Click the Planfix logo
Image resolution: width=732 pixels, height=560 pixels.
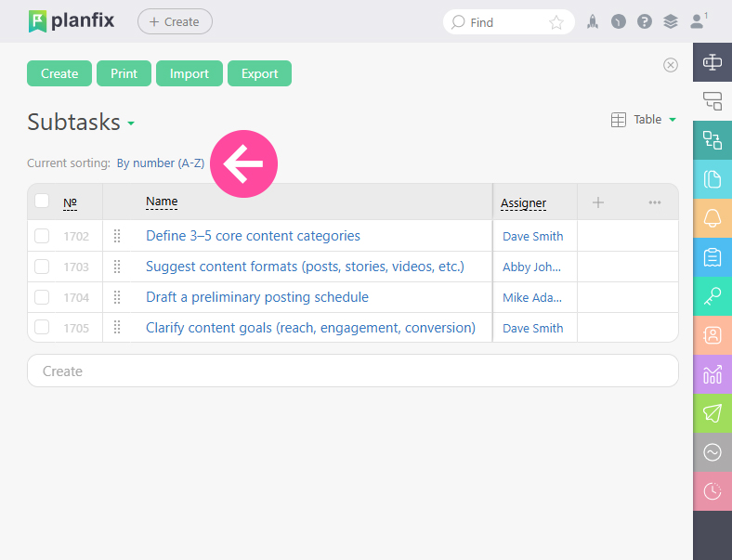click(x=71, y=21)
